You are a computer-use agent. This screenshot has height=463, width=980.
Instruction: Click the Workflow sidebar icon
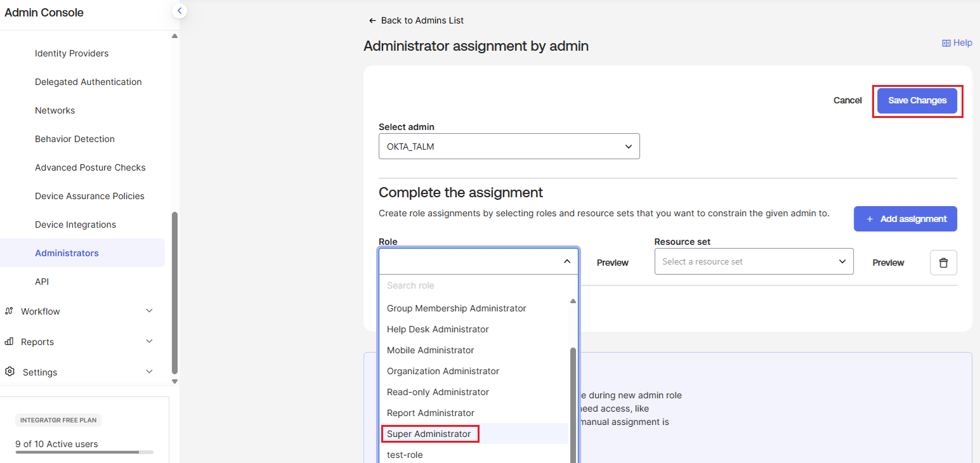[x=10, y=311]
